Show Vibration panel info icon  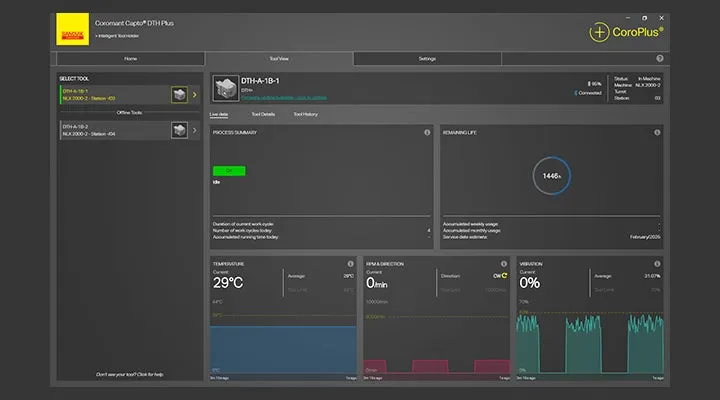(x=657, y=264)
